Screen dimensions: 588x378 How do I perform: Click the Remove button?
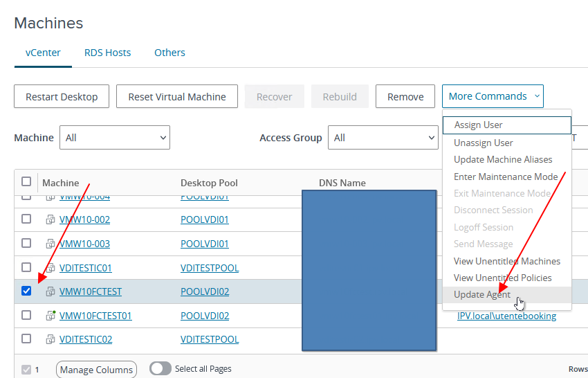405,96
